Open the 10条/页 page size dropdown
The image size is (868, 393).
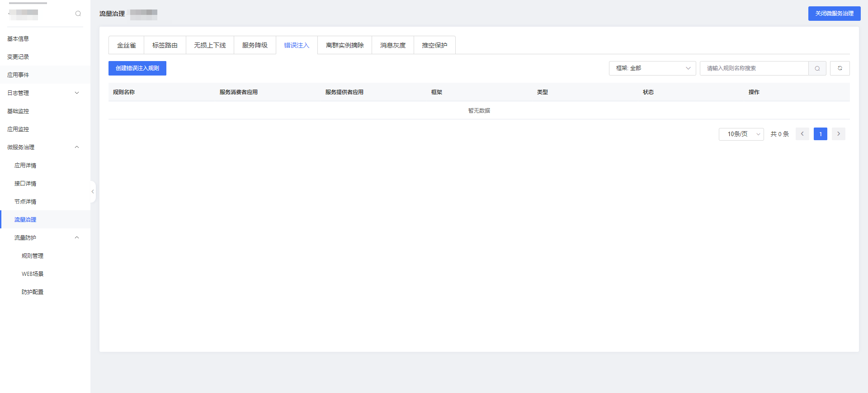click(x=741, y=134)
